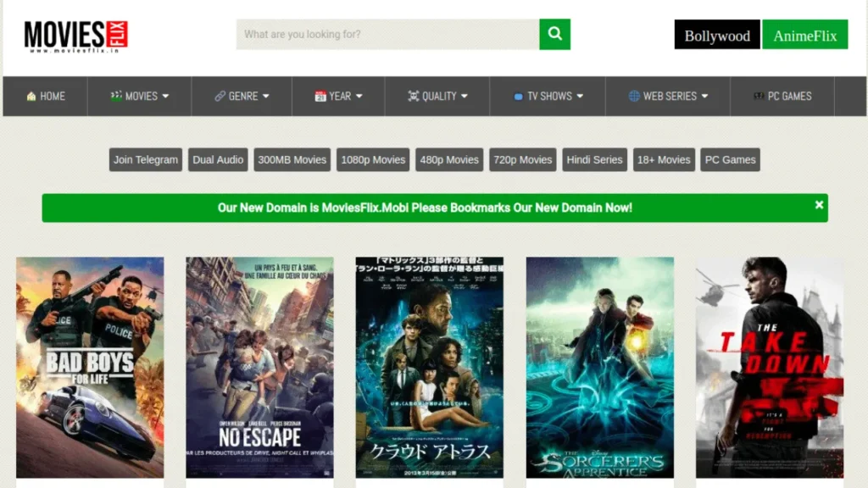Open the Cloud Atlas Japanese poster
Screen dimensions: 868x488
tap(430, 368)
